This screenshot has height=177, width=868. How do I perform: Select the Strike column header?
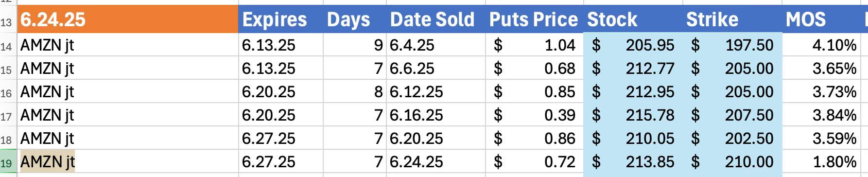point(732,19)
